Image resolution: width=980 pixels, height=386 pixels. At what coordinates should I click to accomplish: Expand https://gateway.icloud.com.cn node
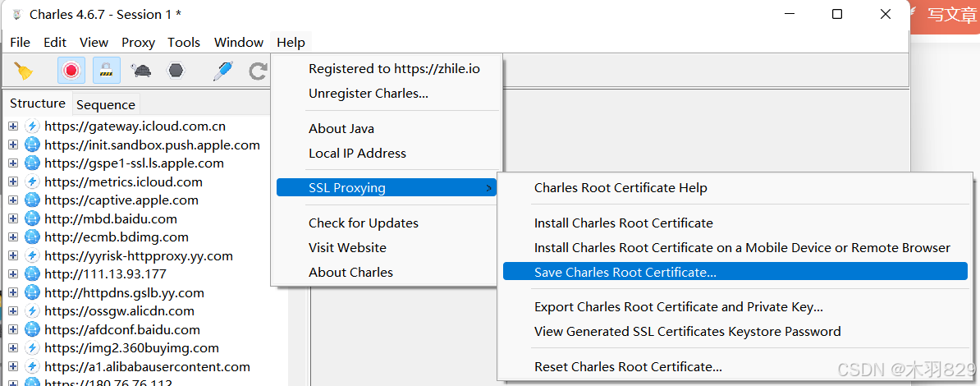pyautogui.click(x=12, y=126)
